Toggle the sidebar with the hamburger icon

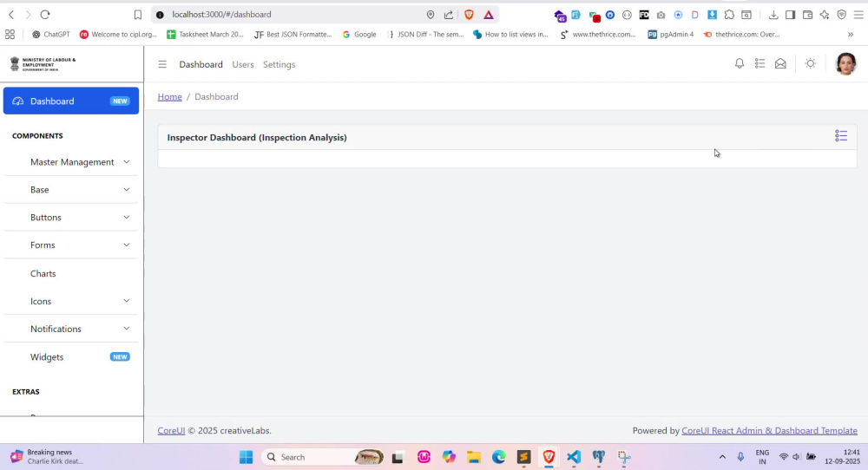click(162, 65)
